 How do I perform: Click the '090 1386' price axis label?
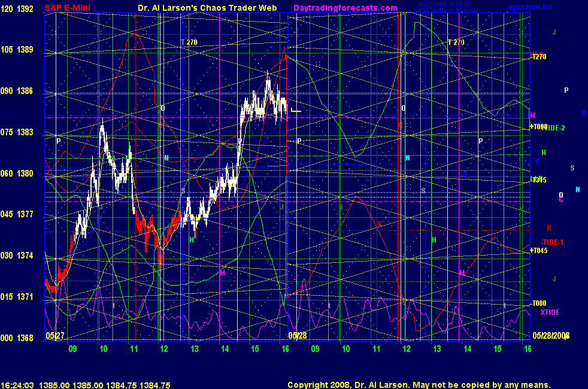click(x=17, y=91)
